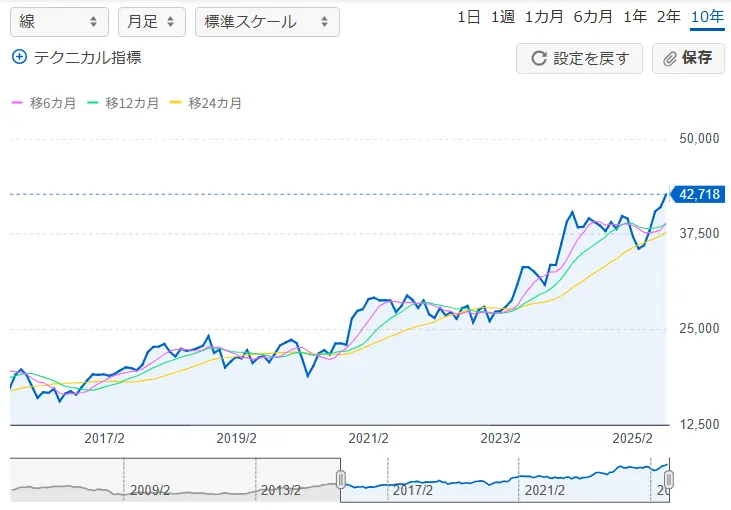This screenshot has height=510, width=731.
Task: Click the 2023/2 x-axis label
Action: [500, 438]
